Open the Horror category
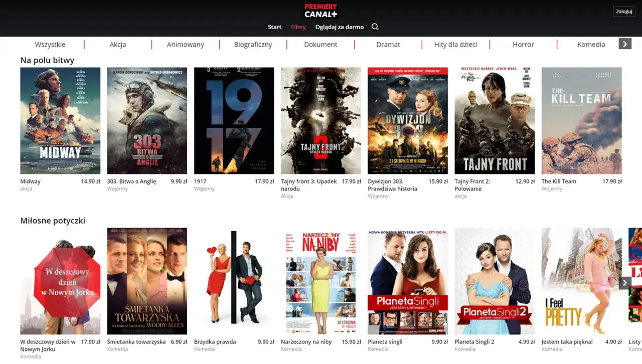 click(523, 44)
